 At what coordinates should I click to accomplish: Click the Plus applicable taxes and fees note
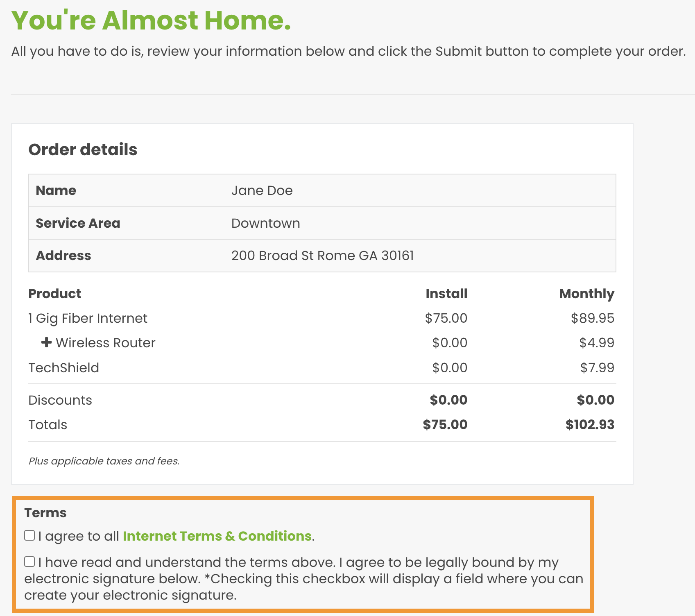point(104,461)
